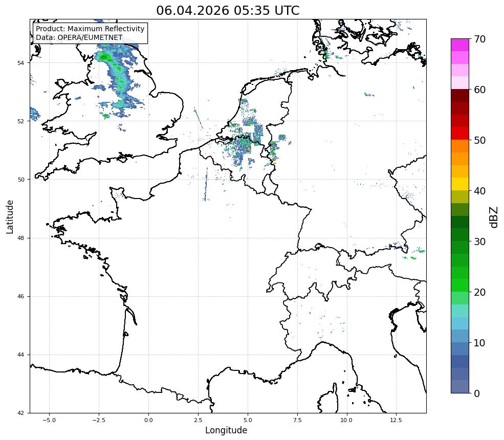This screenshot has width=504, height=440.
Task: Click longitude tick label 0.0
Action: click(148, 420)
